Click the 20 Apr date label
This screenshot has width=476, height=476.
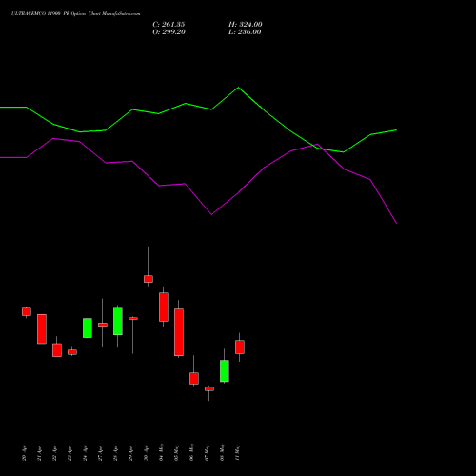pos(25,453)
